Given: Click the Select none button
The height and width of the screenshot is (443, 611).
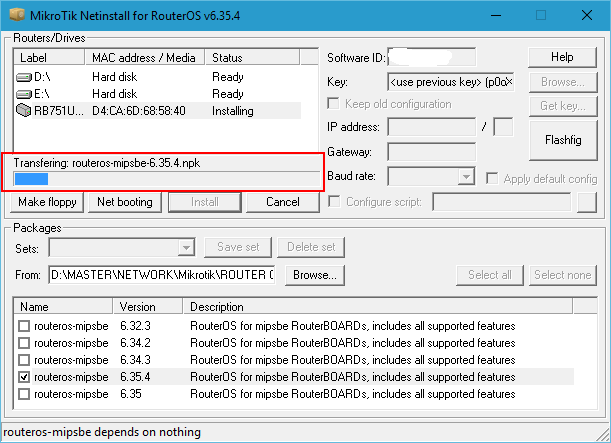Looking at the screenshot, I should 563,275.
